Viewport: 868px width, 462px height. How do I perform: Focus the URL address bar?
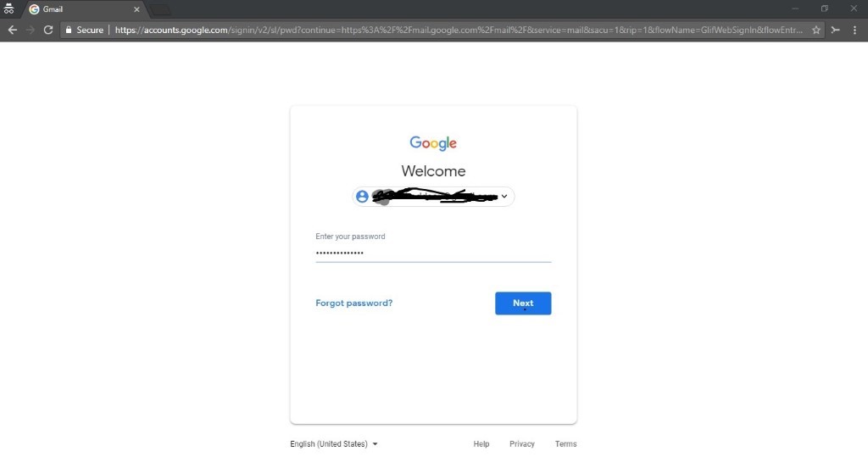click(x=459, y=30)
